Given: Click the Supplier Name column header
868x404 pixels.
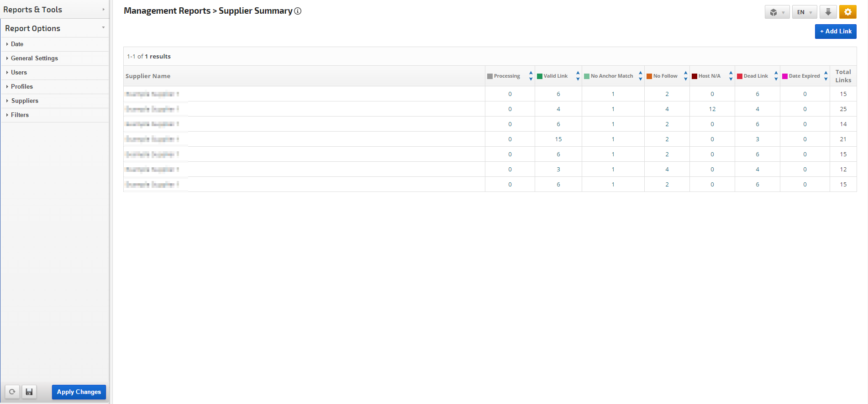Looking at the screenshot, I should tap(148, 76).
